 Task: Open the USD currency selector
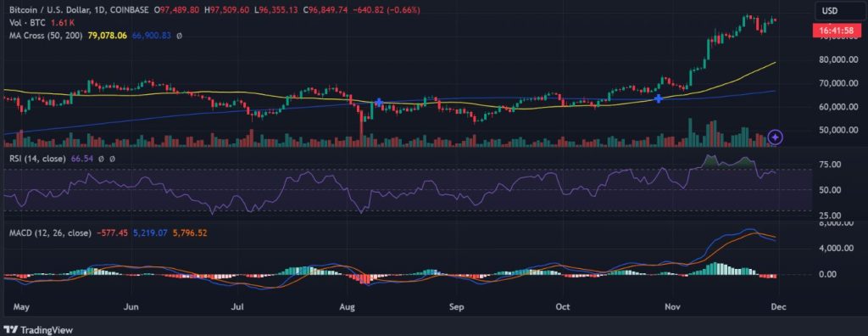click(840, 11)
